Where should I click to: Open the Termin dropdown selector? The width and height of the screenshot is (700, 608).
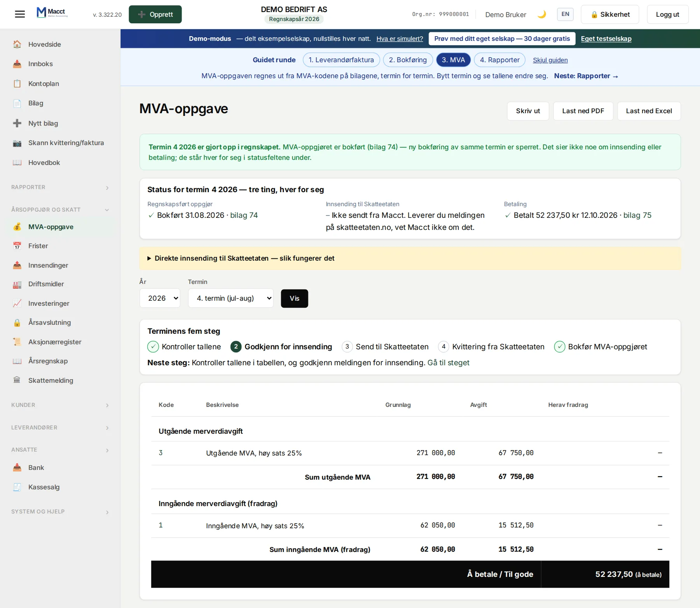tap(231, 298)
